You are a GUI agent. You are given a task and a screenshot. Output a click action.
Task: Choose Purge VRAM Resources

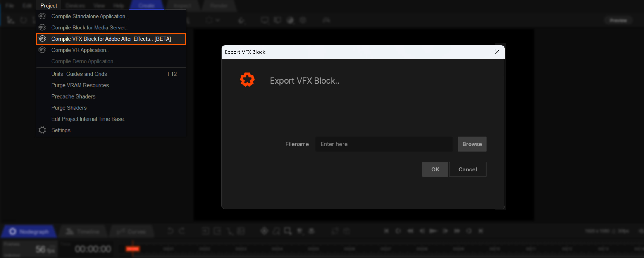80,85
